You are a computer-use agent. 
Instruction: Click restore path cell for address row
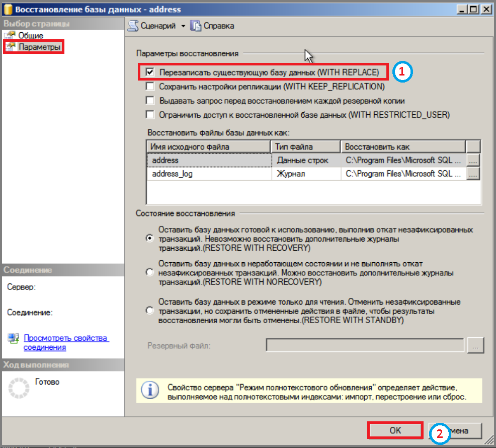[x=403, y=160]
